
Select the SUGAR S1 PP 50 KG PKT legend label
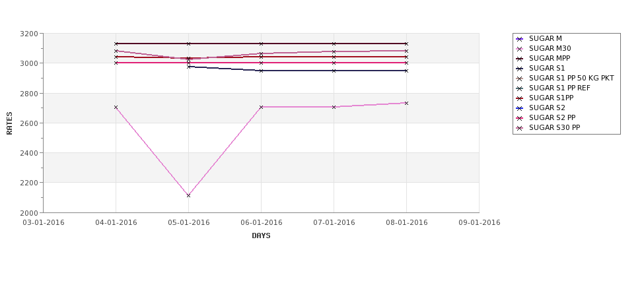tap(571, 79)
